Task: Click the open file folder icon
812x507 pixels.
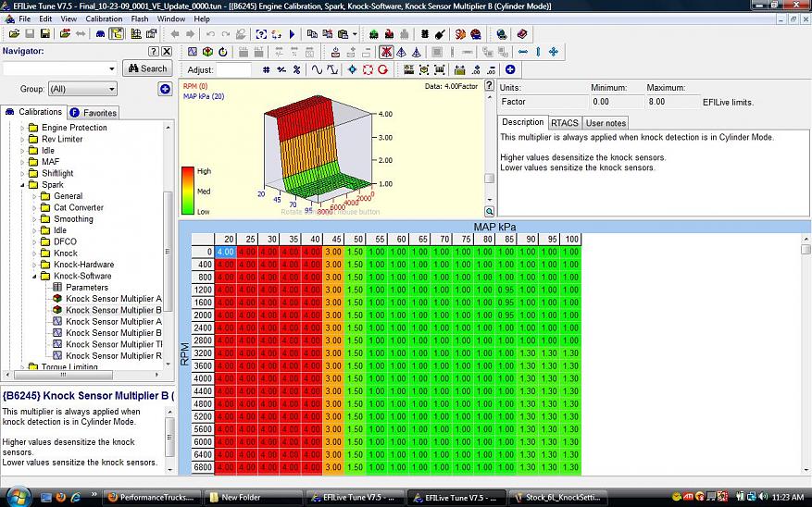Action: (x=13, y=34)
